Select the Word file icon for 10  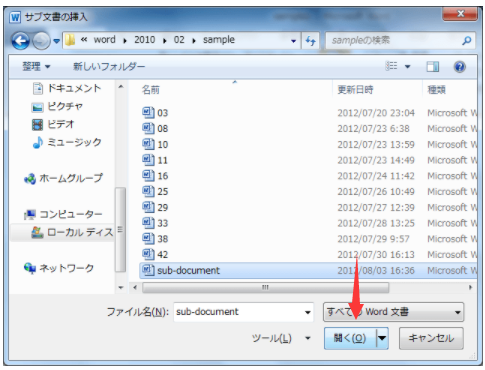[148, 144]
